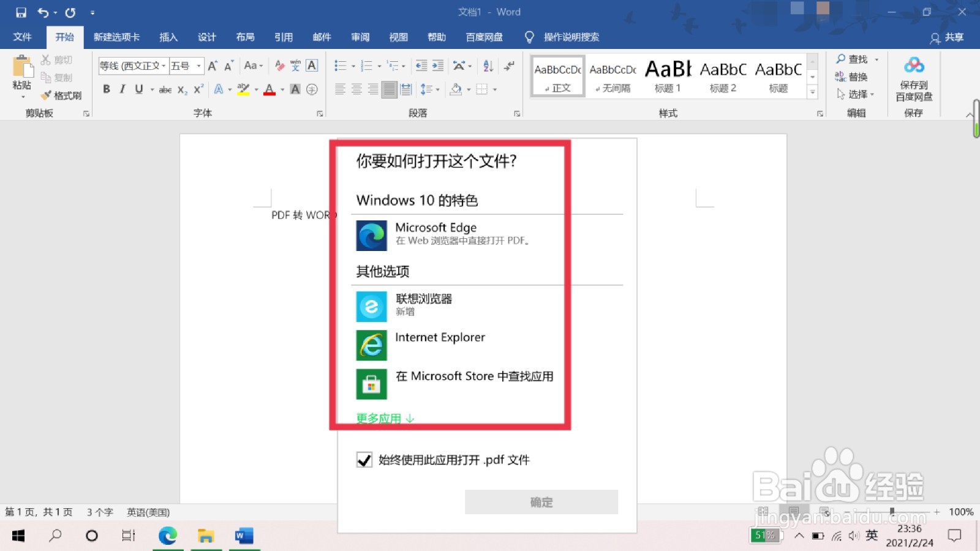Click the 更多应用 link

[x=385, y=418]
